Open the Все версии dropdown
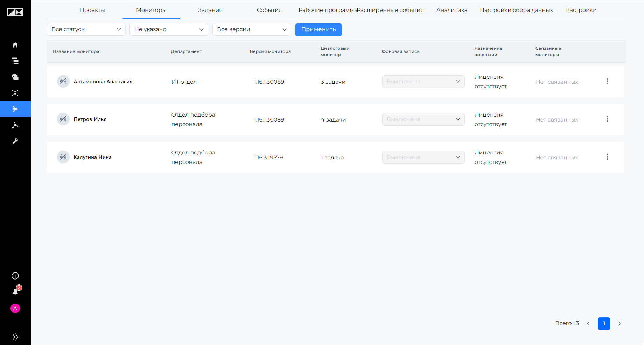Image resolution: width=644 pixels, height=345 pixels. click(252, 29)
